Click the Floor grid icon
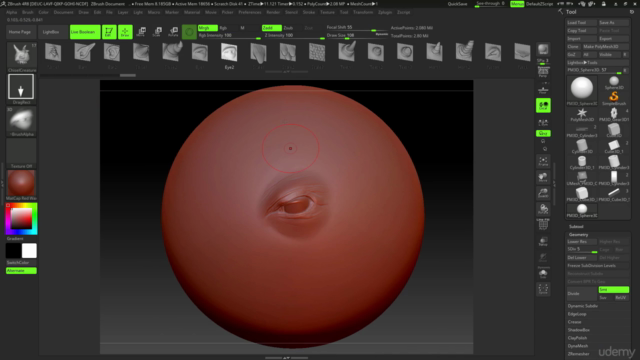The height and width of the screenshot is (360, 640). click(x=543, y=89)
